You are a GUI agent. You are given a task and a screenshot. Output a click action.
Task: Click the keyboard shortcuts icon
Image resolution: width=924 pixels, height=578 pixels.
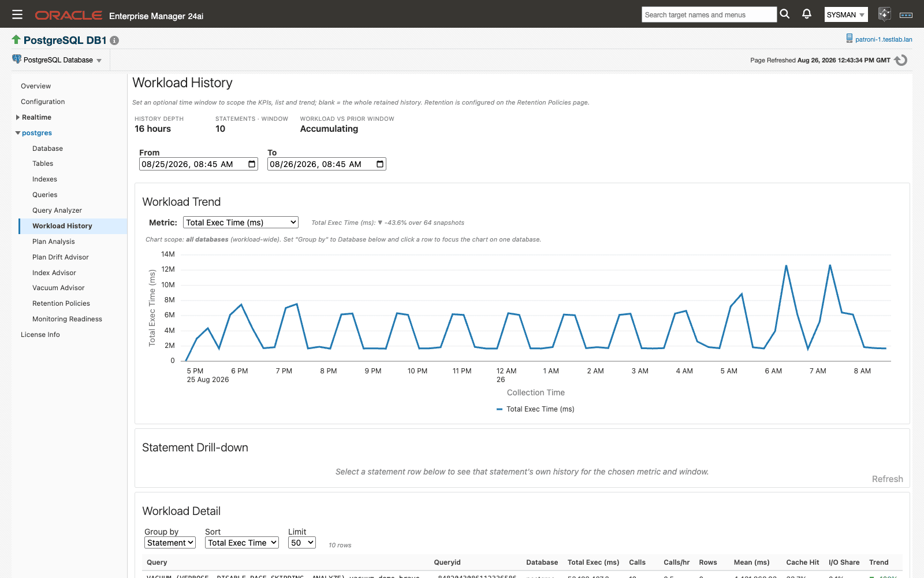tap(906, 15)
